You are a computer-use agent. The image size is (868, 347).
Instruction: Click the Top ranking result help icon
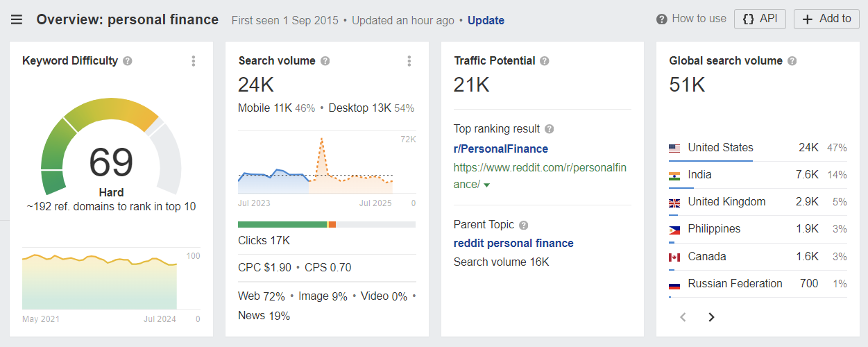549,129
